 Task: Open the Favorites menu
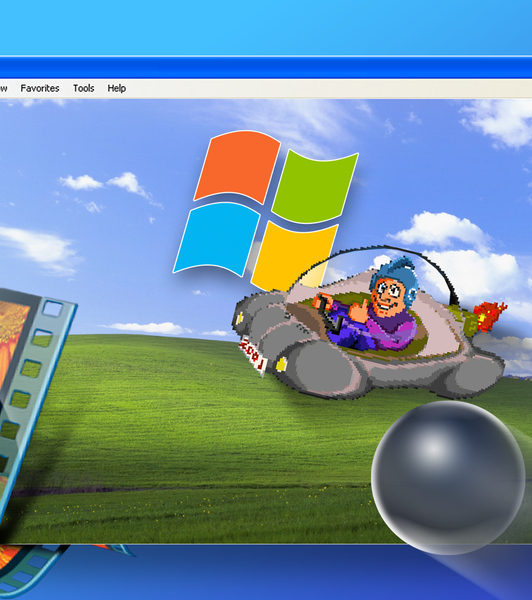(40, 88)
